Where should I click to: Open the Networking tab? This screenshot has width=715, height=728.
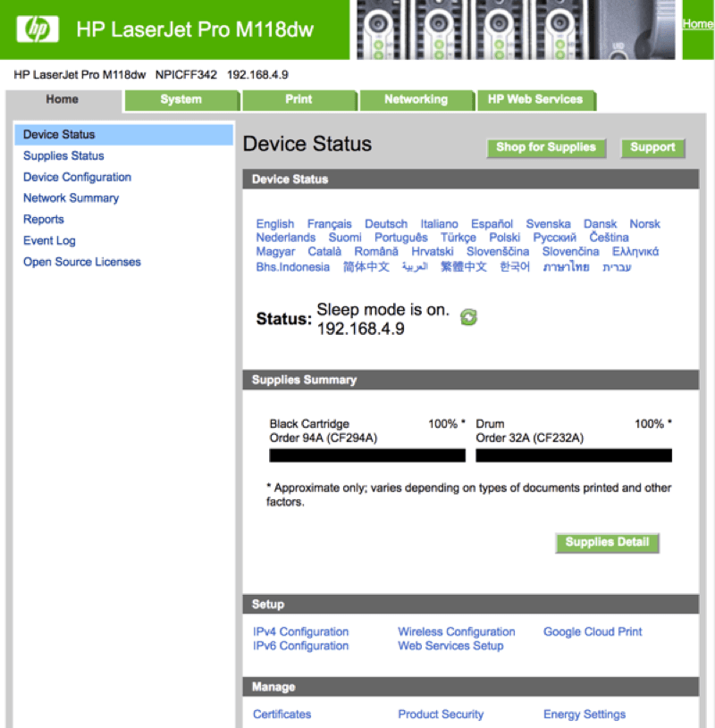(416, 99)
